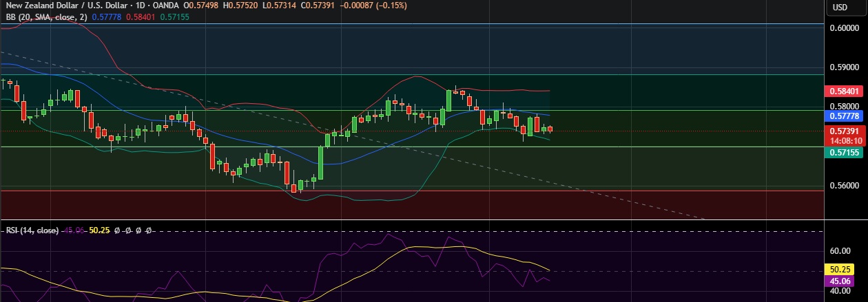Click the 0.60000 level on the price axis

[x=843, y=28]
